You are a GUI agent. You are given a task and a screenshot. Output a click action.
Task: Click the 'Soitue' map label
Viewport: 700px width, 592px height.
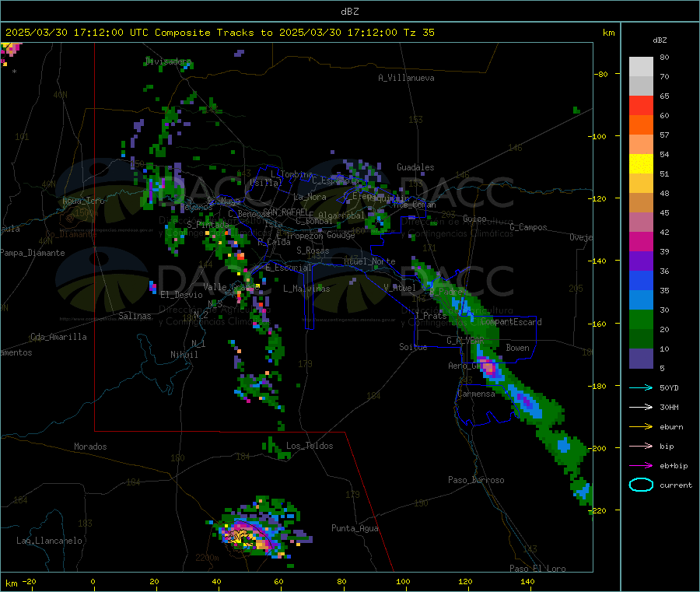(x=413, y=346)
